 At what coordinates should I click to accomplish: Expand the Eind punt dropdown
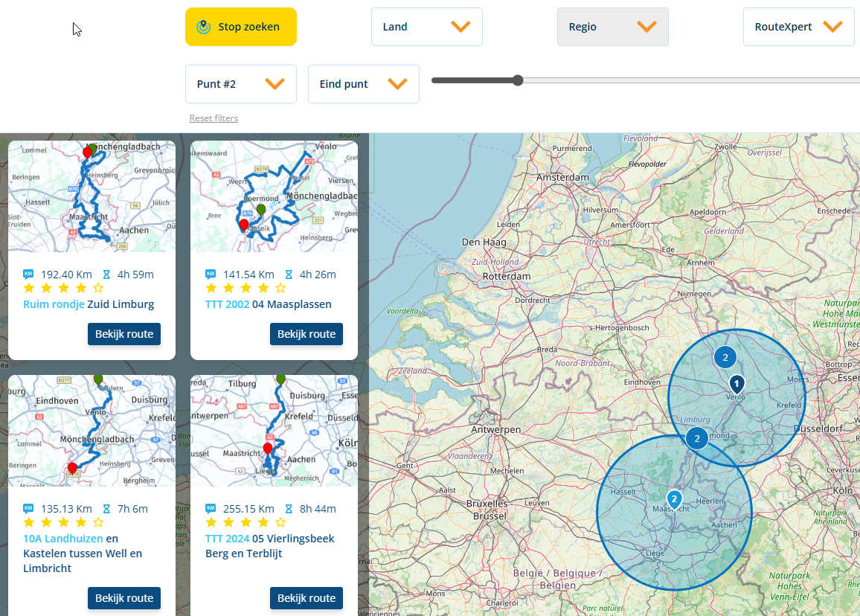pyautogui.click(x=363, y=84)
